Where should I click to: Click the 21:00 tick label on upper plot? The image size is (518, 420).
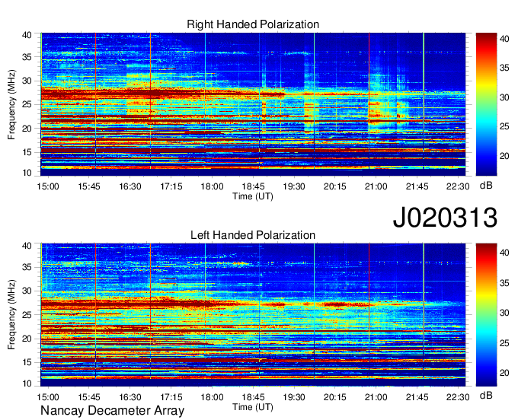point(376,186)
